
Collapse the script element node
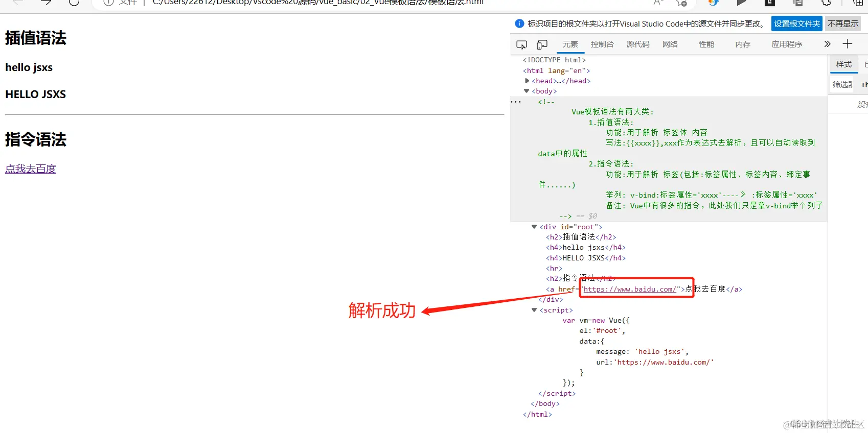point(534,310)
